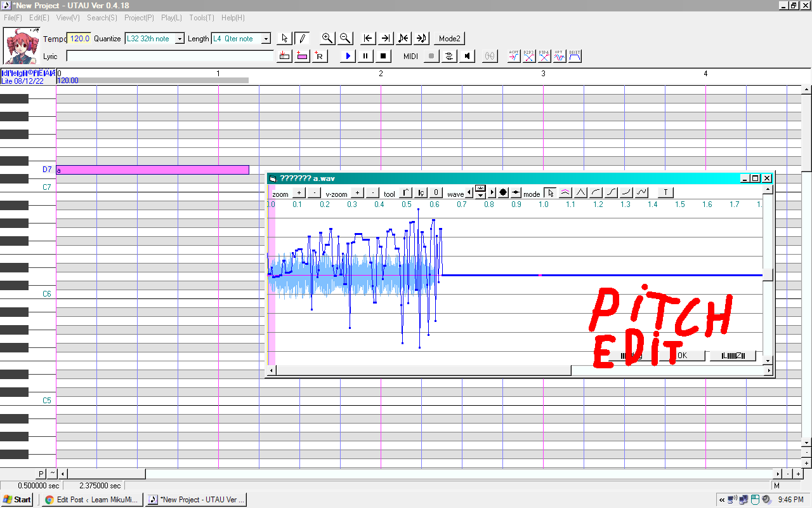Click the Tempo 120.0 field
Image resolution: width=812 pixels, height=508 pixels.
tap(79, 39)
